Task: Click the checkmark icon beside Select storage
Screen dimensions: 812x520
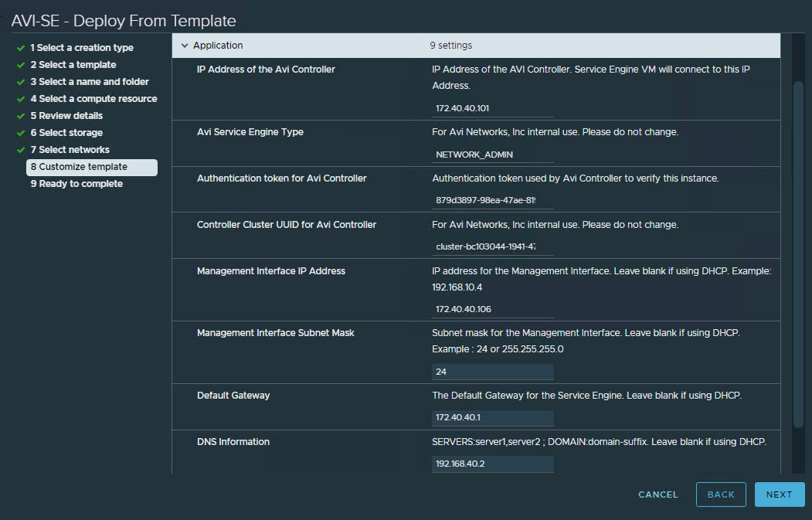Action: [x=21, y=133]
